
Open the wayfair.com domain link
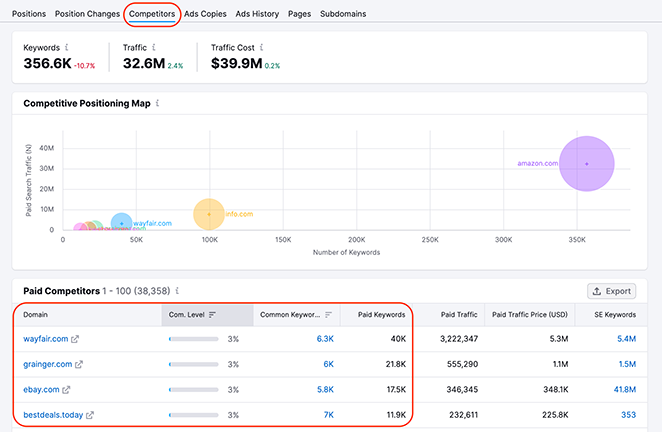(x=45, y=340)
